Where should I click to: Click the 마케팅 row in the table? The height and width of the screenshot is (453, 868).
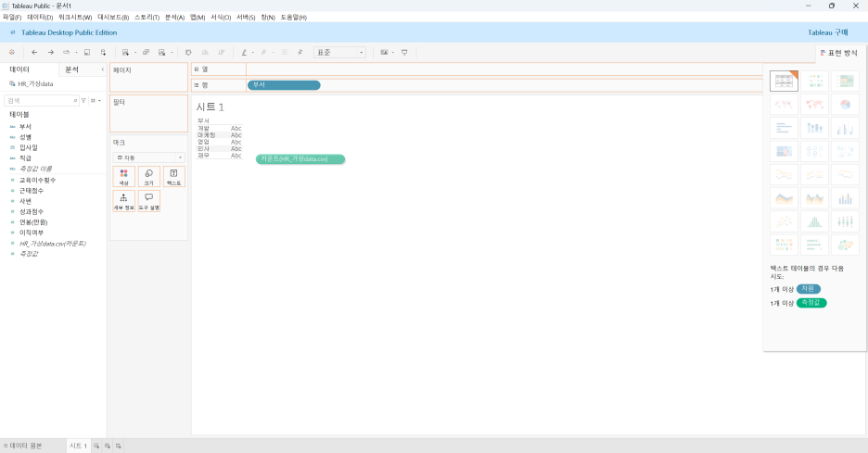coord(207,135)
